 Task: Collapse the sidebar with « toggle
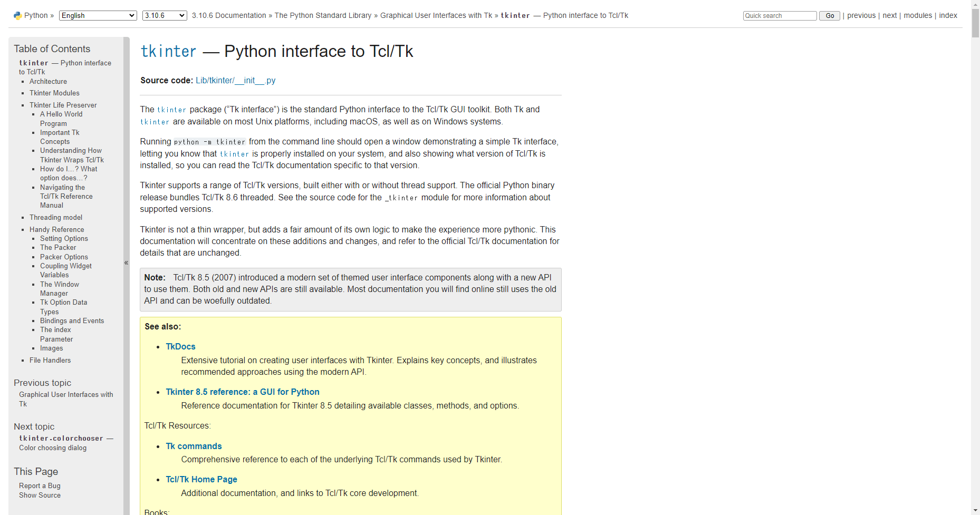[126, 262]
